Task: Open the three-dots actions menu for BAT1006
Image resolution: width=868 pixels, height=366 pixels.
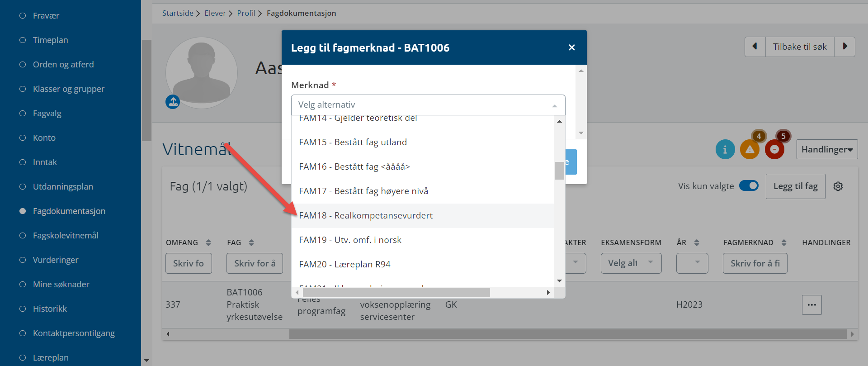Action: [x=812, y=305]
